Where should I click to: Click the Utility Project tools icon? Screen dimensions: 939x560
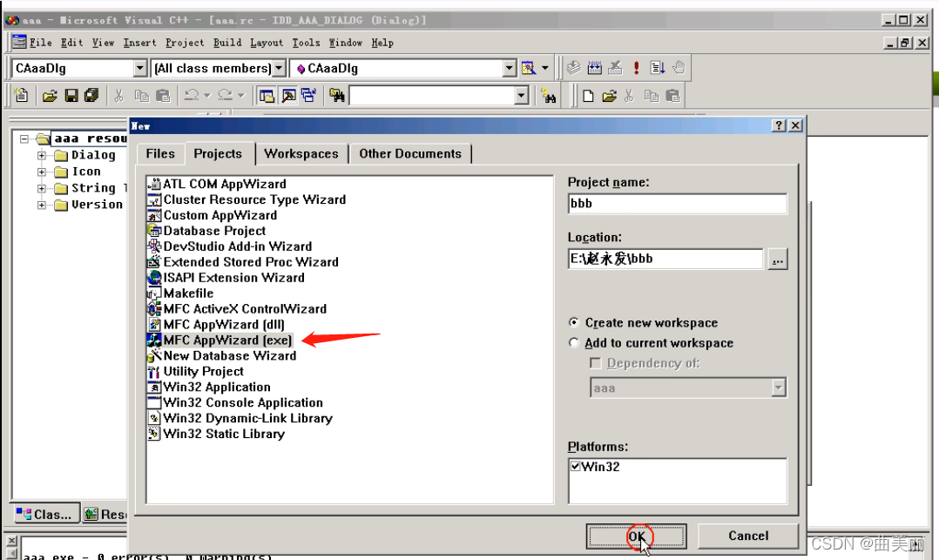point(154,371)
